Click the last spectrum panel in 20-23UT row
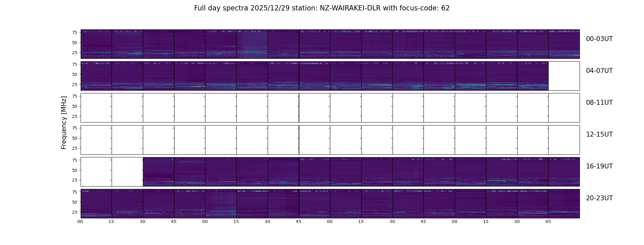Image resolution: width=644 pixels, height=245 pixels. click(x=564, y=203)
